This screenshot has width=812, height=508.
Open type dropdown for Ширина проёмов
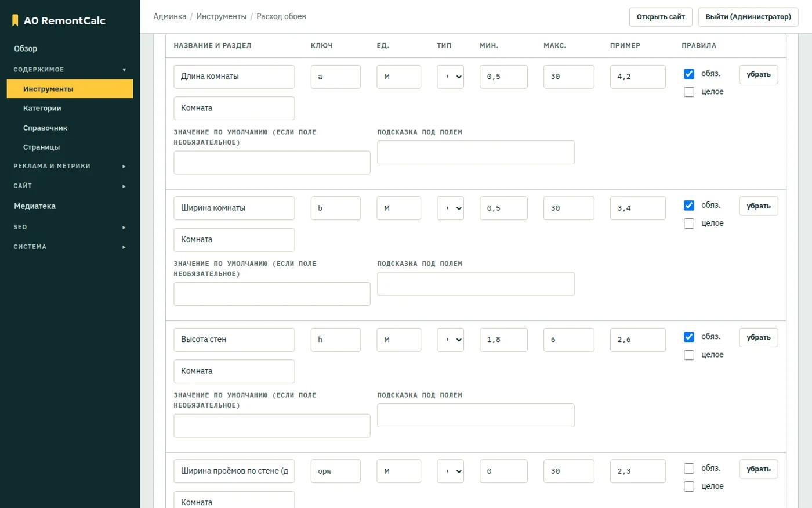click(451, 471)
